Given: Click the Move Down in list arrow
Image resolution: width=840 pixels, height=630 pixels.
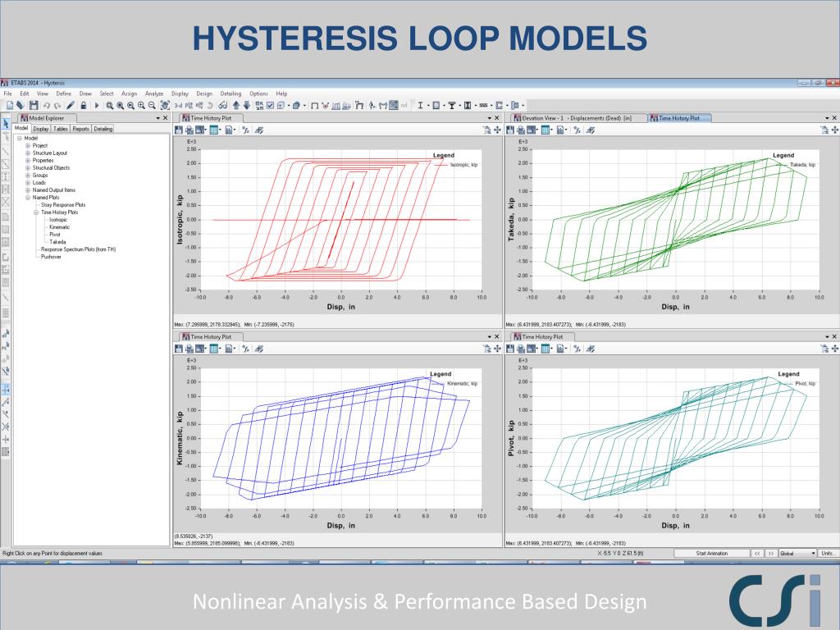Looking at the screenshot, I should pyautogui.click(x=246, y=106).
